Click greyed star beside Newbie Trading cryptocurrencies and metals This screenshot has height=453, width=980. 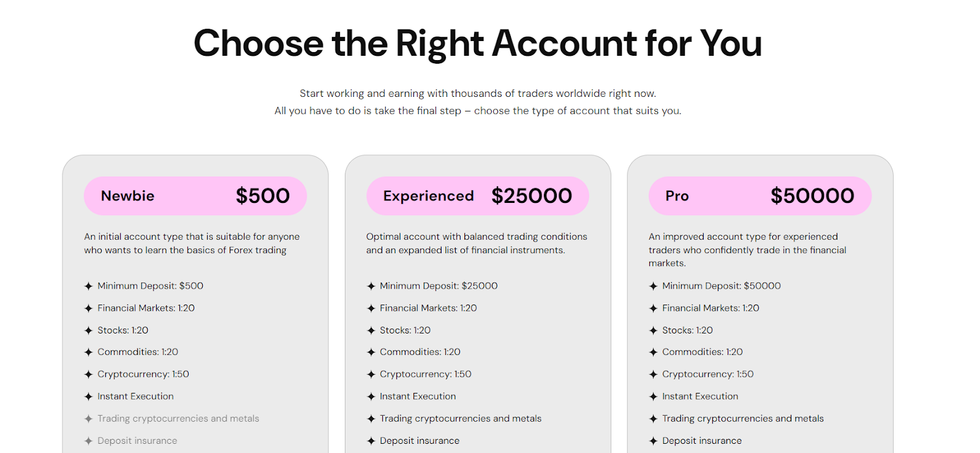88,419
